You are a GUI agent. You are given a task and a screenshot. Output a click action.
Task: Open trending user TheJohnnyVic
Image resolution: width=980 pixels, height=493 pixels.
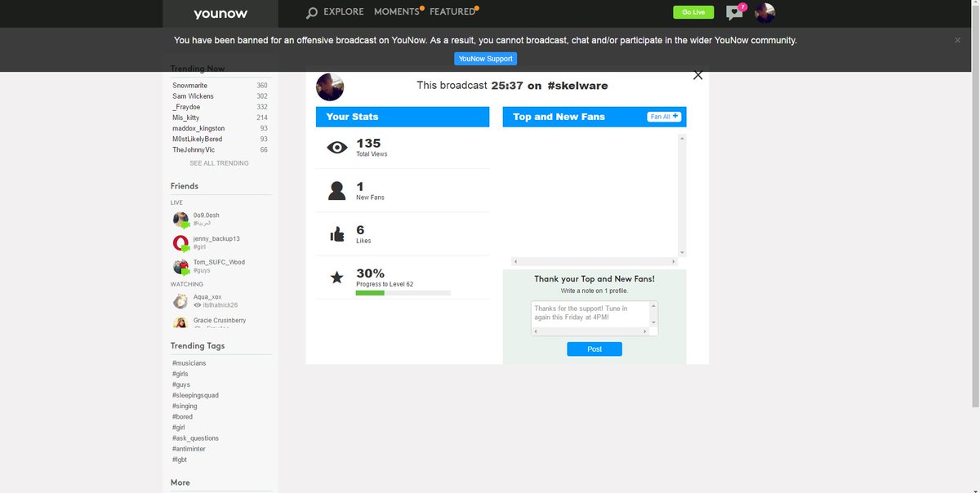click(194, 149)
